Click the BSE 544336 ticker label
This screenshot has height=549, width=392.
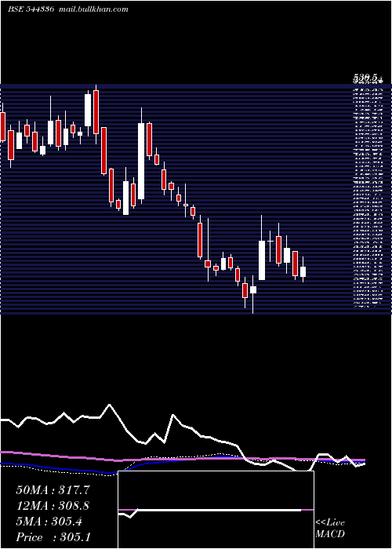pos(31,9)
